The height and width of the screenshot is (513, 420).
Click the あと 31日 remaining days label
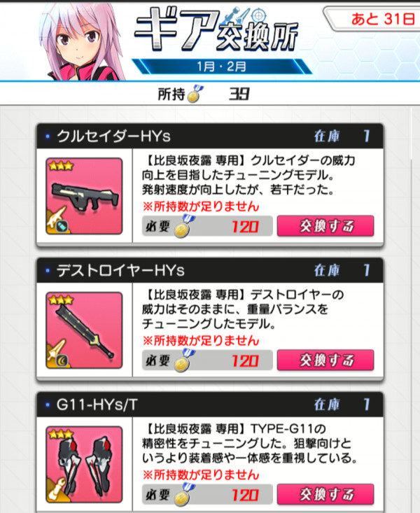382,19
